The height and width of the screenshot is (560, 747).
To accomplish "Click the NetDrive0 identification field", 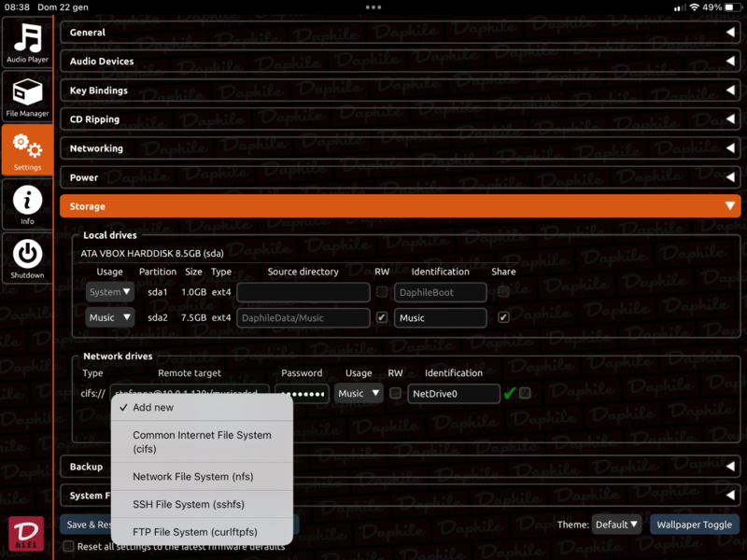I will tap(453, 394).
